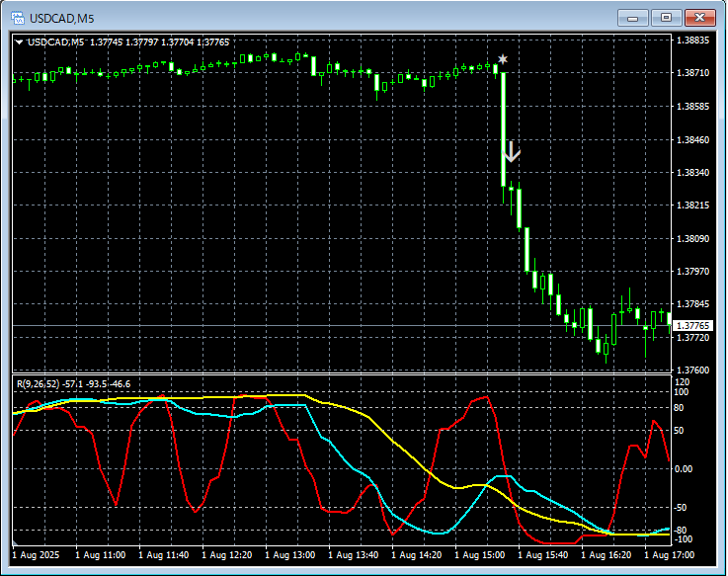728x576 pixels.
Task: Click price scale value 1.38835
Action: pos(693,41)
